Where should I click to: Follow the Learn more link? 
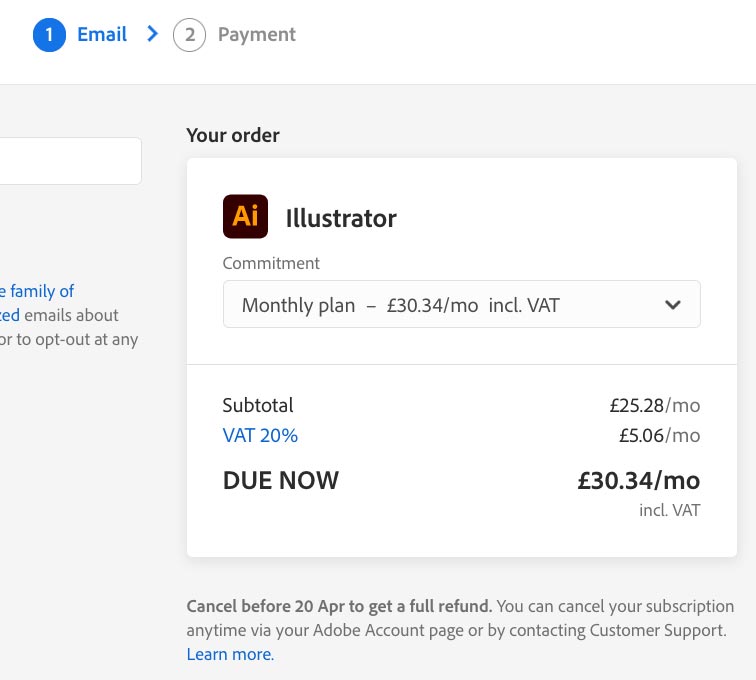(x=230, y=655)
